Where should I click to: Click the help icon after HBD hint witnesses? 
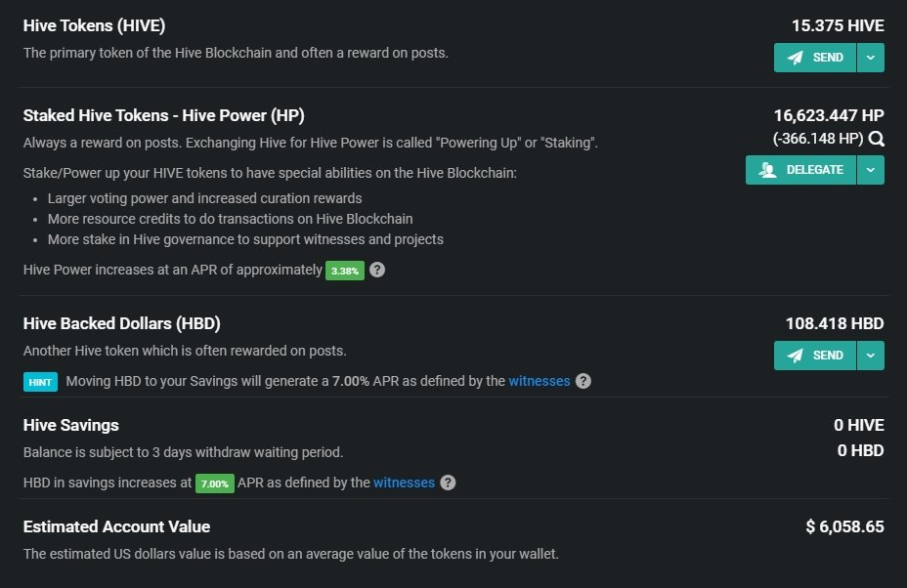[x=583, y=381]
